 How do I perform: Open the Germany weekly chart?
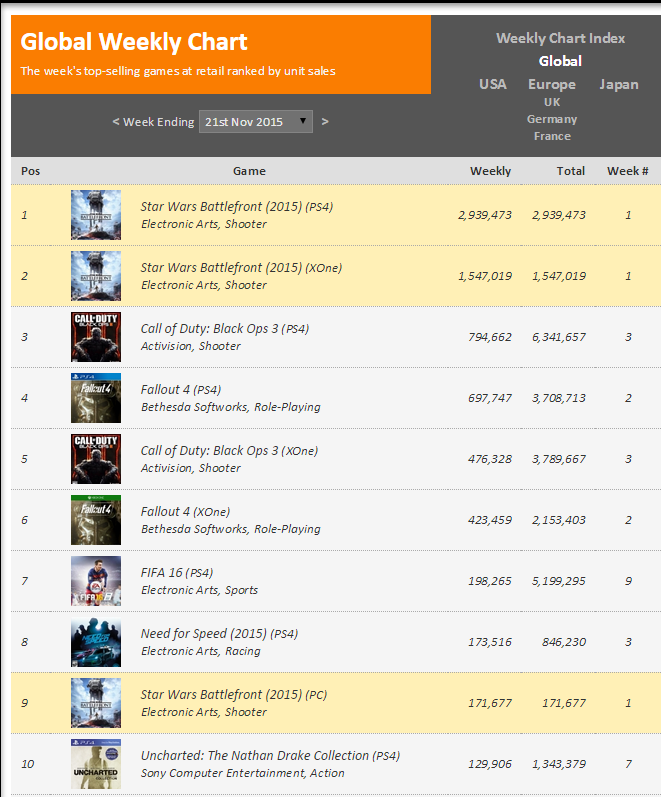tap(552, 119)
